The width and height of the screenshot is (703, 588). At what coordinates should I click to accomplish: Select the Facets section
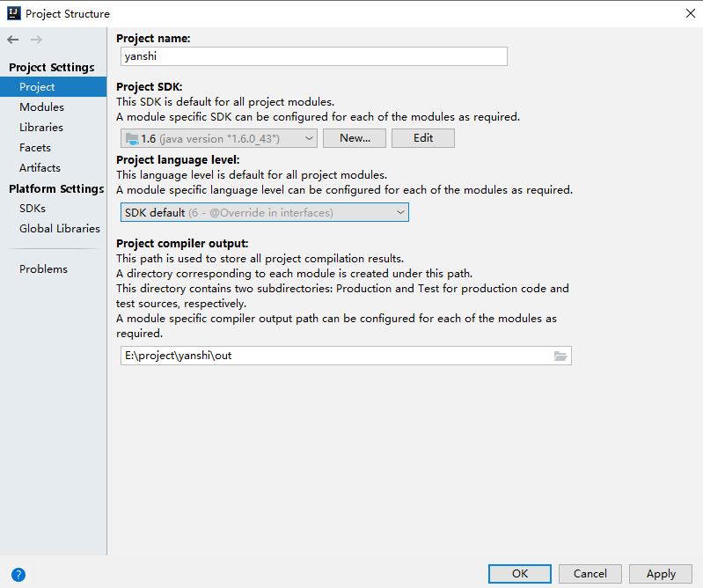coord(35,148)
